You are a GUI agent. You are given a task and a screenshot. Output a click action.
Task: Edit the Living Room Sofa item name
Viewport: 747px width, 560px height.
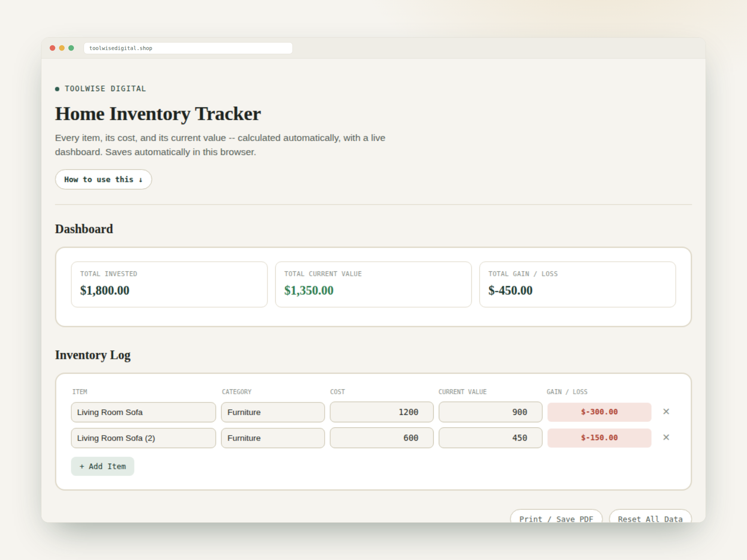click(x=143, y=412)
